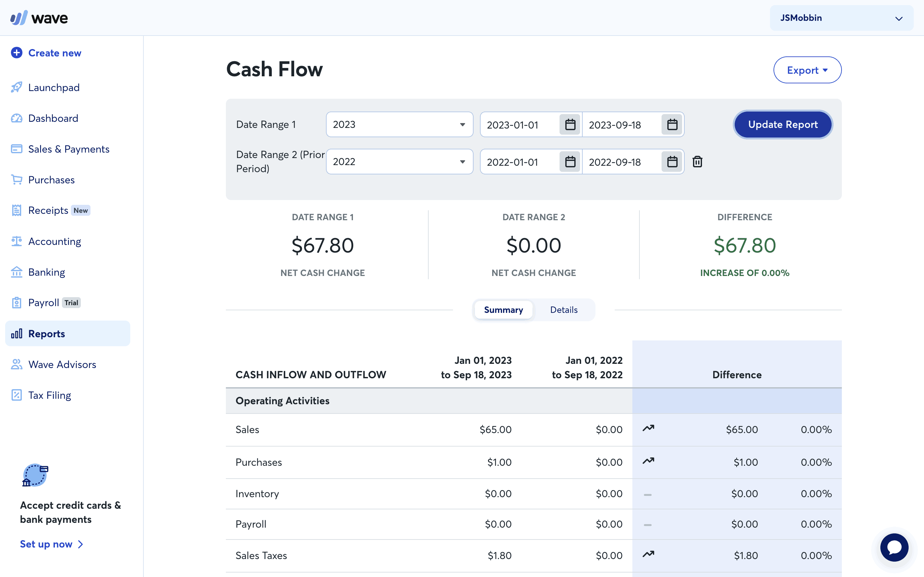Open calendar for Date Range 1 start date

pos(570,125)
